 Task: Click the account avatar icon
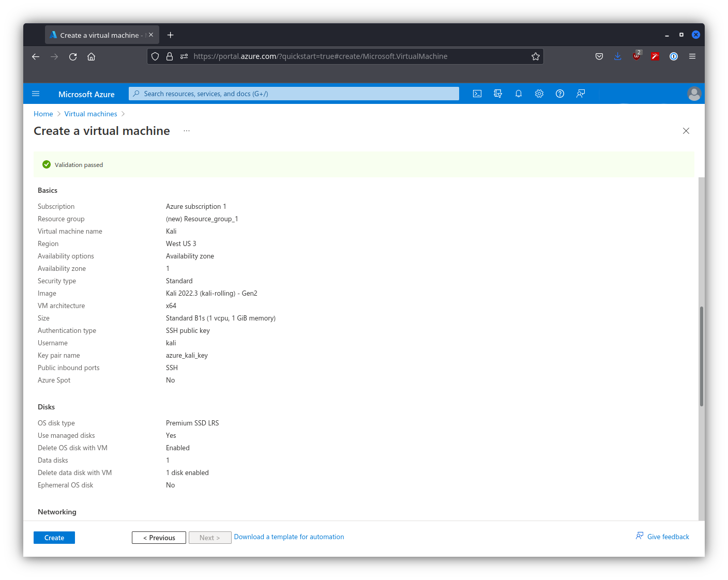694,94
